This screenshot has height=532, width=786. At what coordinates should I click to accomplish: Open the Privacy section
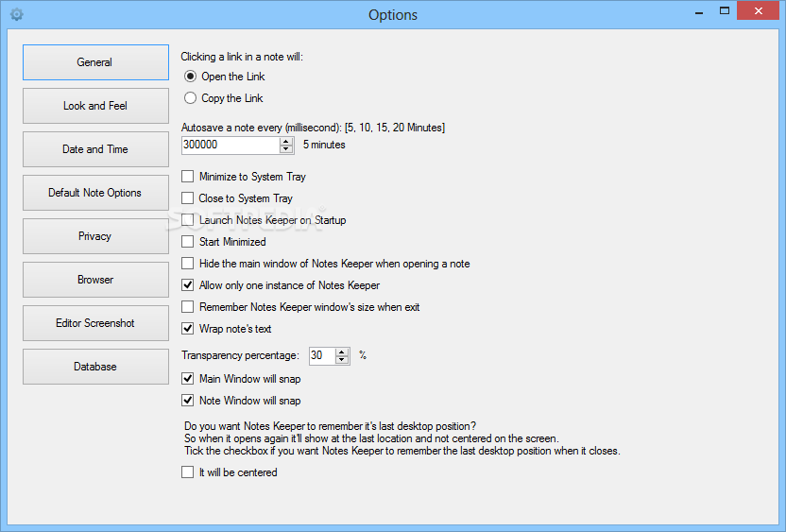coord(95,236)
